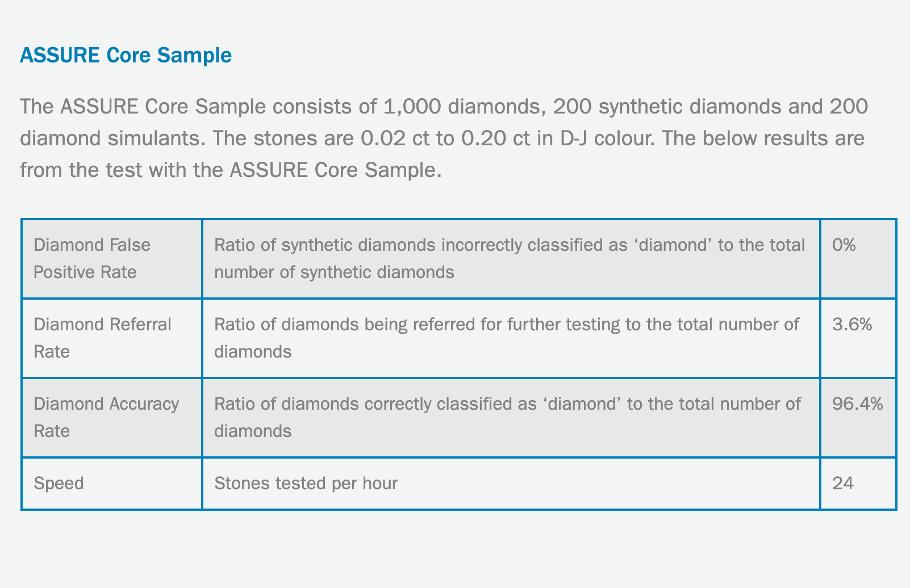Screen dimensions: 910x588
Task: Select the Diamond Accuracy Rate label
Action: coord(106,417)
